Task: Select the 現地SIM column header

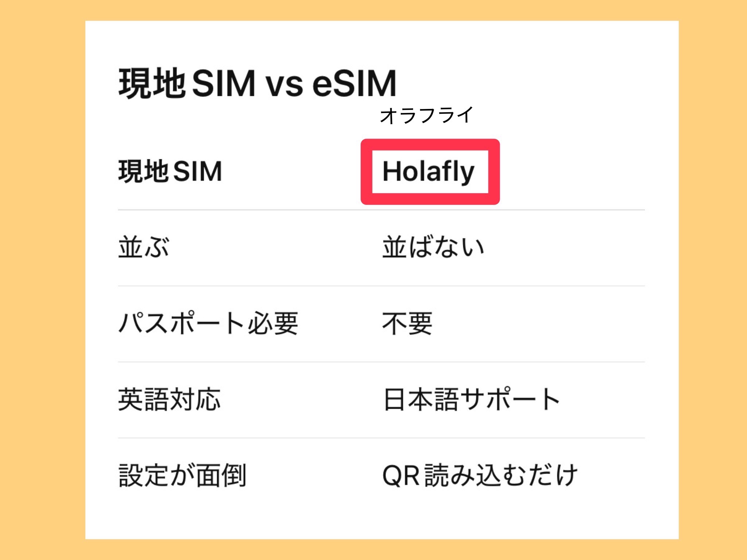Action: (x=170, y=171)
